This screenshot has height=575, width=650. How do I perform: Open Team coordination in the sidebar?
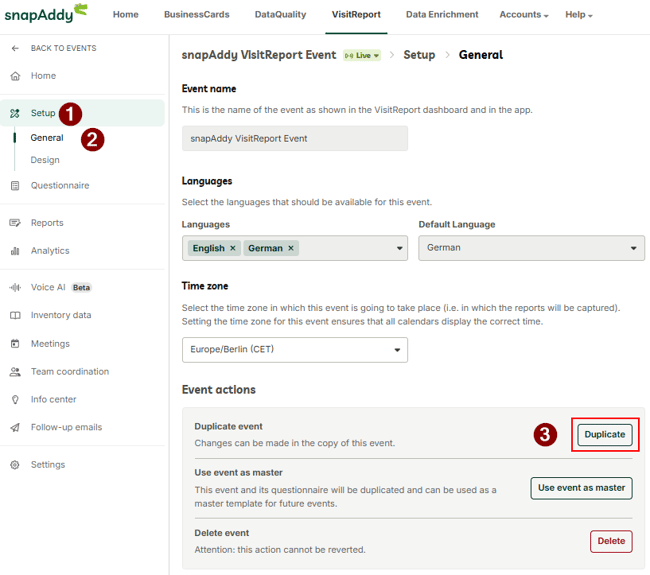click(70, 371)
